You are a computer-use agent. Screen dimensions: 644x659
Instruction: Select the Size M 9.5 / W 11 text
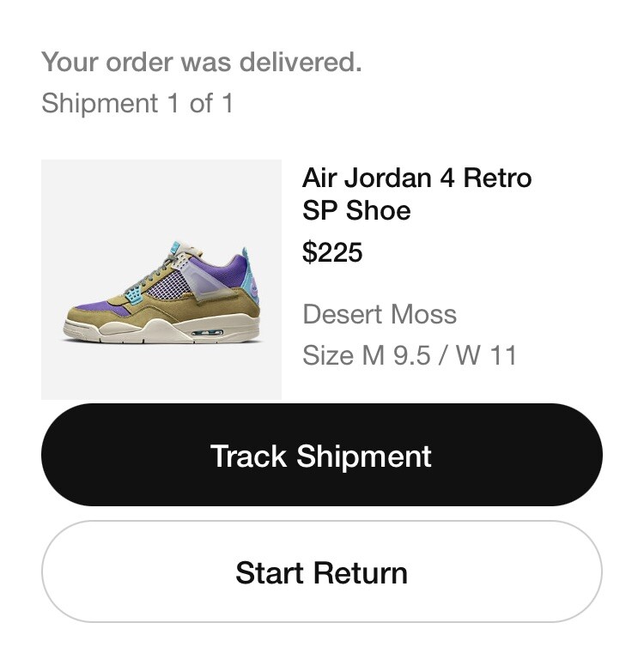click(410, 354)
